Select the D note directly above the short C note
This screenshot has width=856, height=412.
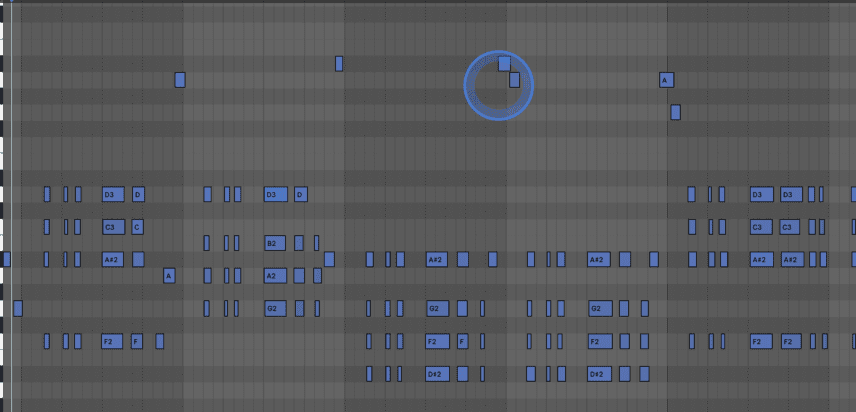click(x=138, y=194)
